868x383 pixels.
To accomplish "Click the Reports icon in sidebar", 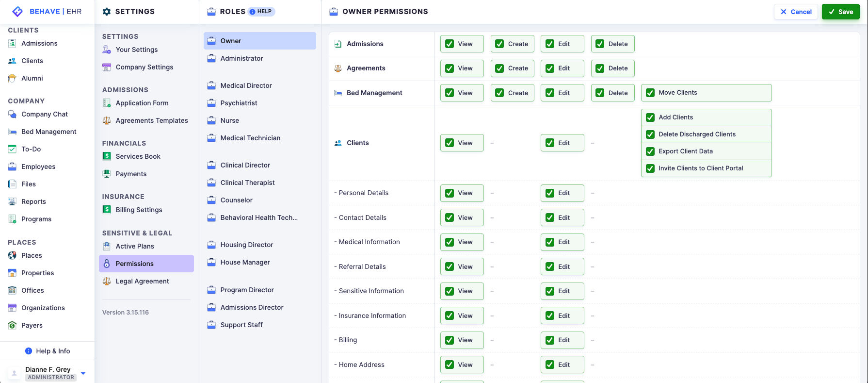I will tap(12, 201).
